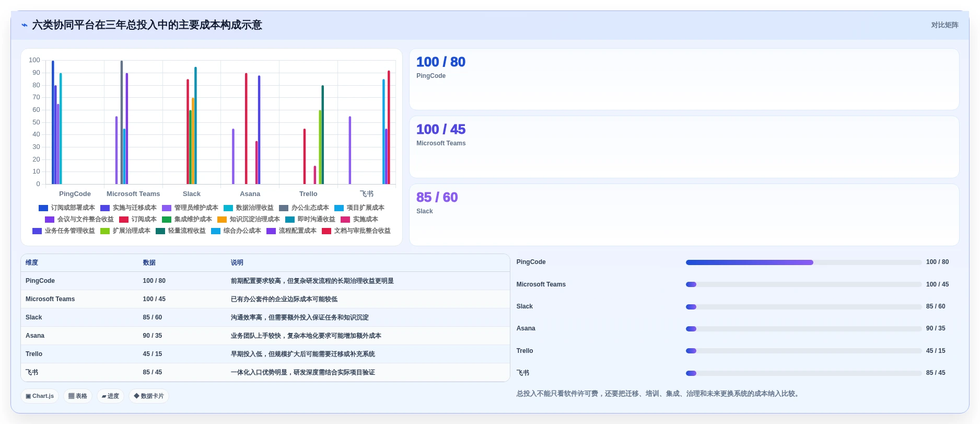
Task: Click the table description 沟通效率高，但需要额外投入保证任务和知识沉淀
Action: click(300, 317)
